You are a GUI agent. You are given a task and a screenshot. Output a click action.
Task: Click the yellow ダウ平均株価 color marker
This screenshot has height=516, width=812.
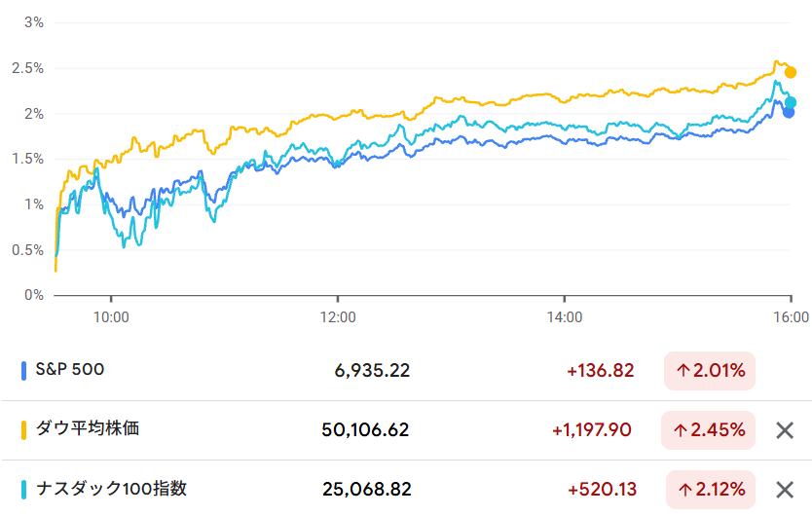tap(23, 429)
